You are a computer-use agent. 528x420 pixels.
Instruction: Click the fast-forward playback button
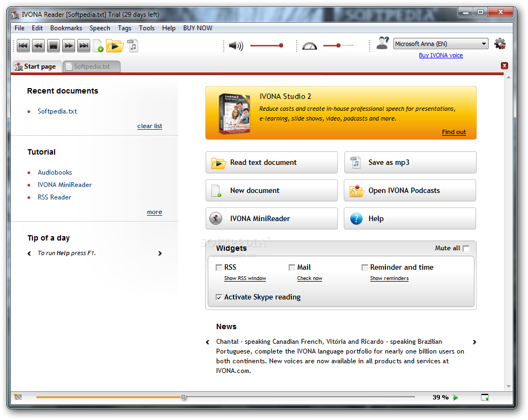coord(69,45)
